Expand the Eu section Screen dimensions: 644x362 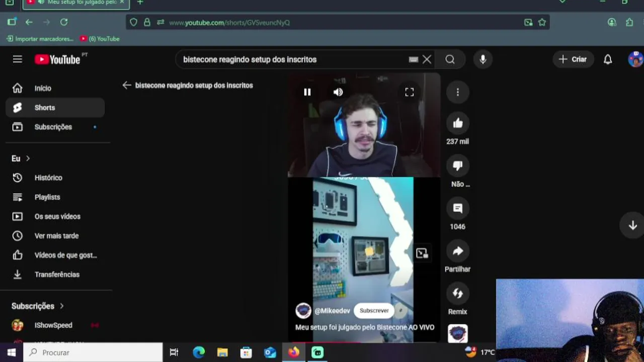point(21,158)
